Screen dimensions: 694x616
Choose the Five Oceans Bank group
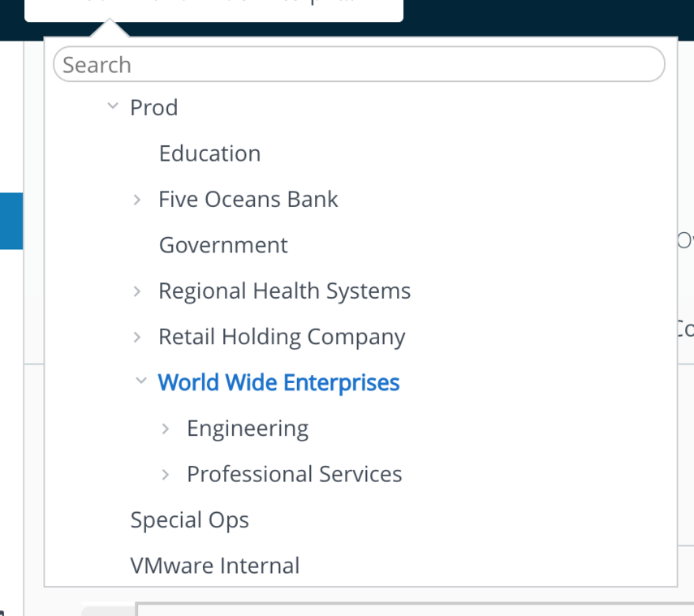[x=248, y=200]
